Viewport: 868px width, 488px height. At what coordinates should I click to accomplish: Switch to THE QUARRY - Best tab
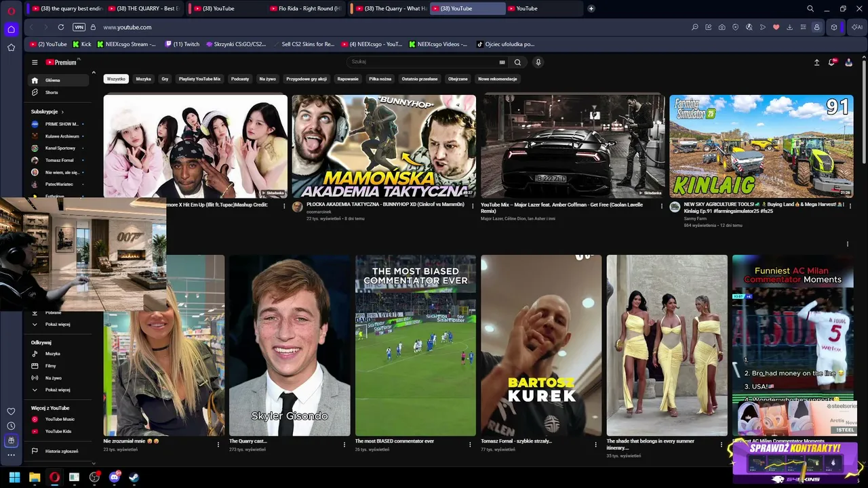point(144,9)
